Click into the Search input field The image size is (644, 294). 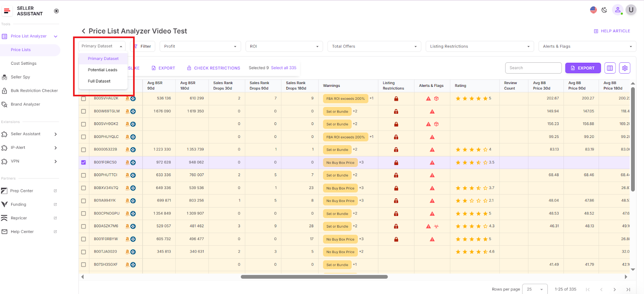coord(533,68)
